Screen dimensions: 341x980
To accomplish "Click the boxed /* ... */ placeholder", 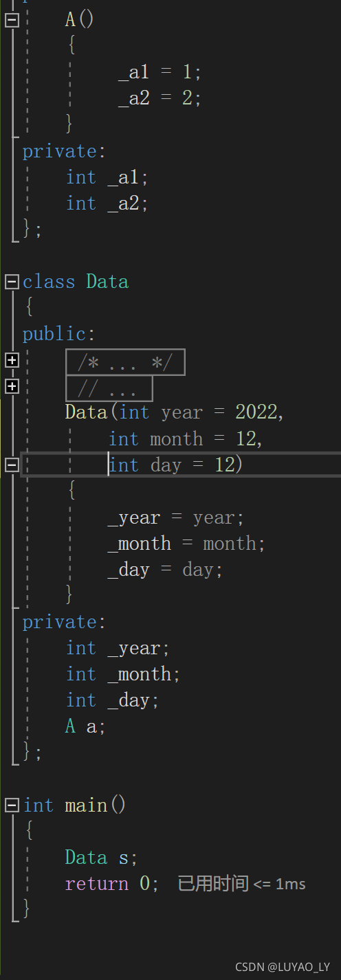I will 125,362.
